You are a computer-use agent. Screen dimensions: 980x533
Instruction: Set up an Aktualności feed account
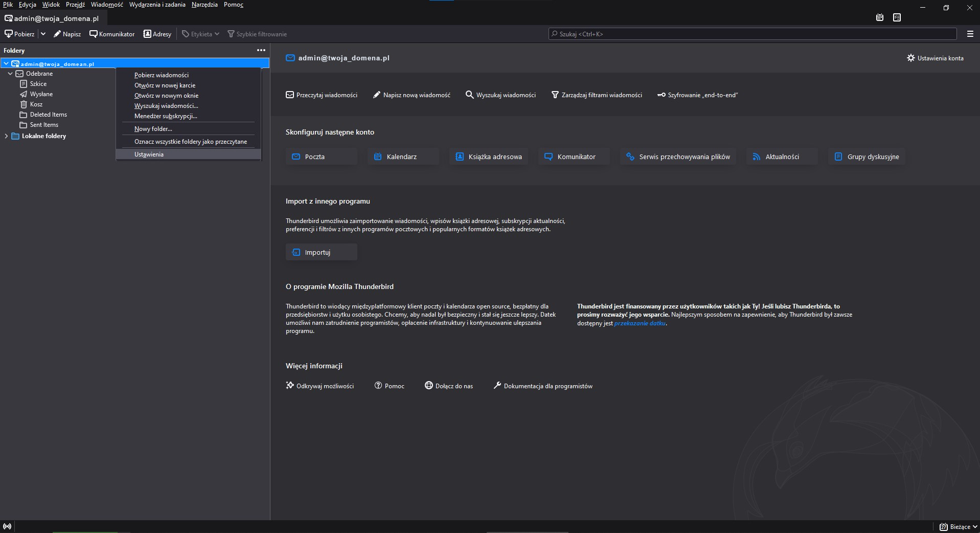782,157
